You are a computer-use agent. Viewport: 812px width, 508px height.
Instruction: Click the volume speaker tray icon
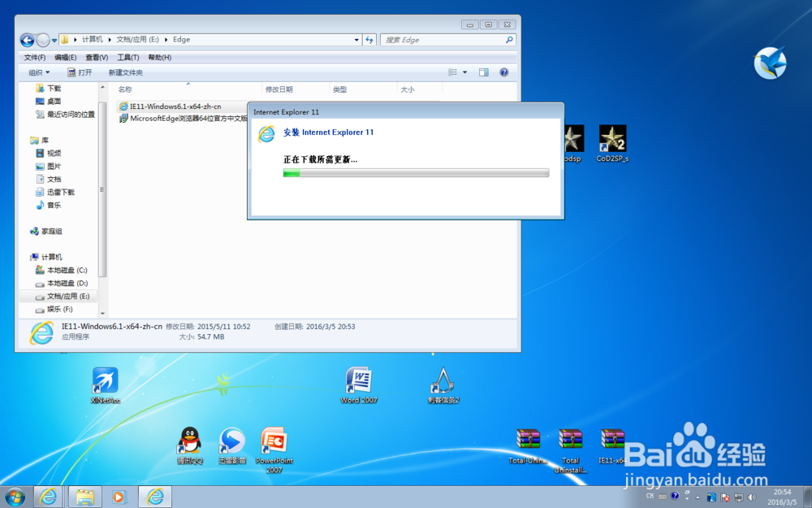coord(752,497)
